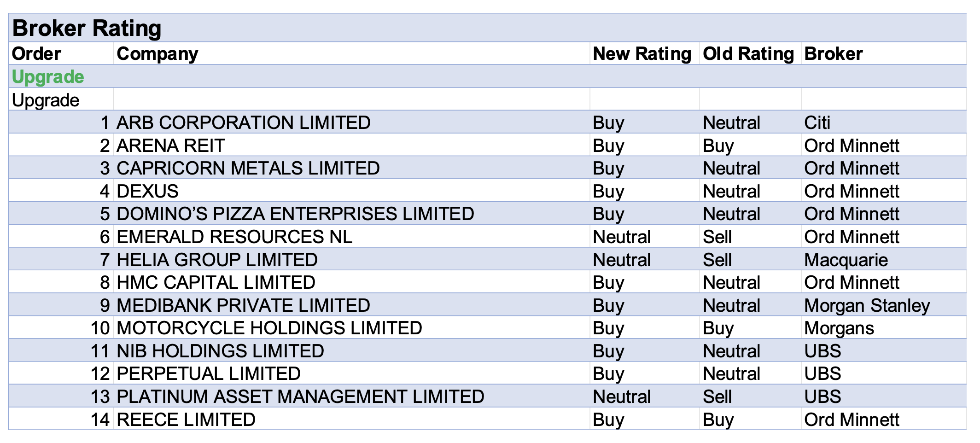Select the Broker column header

click(833, 54)
